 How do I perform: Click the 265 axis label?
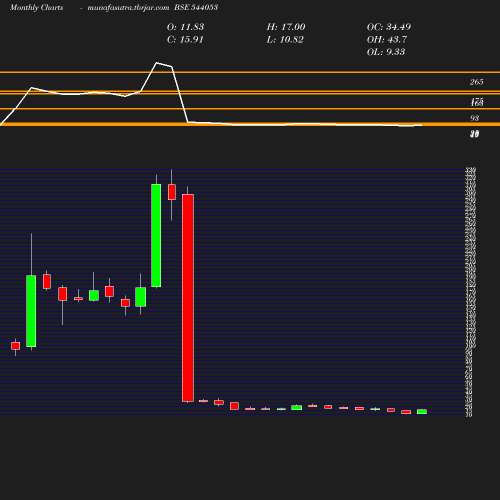tap(477, 82)
